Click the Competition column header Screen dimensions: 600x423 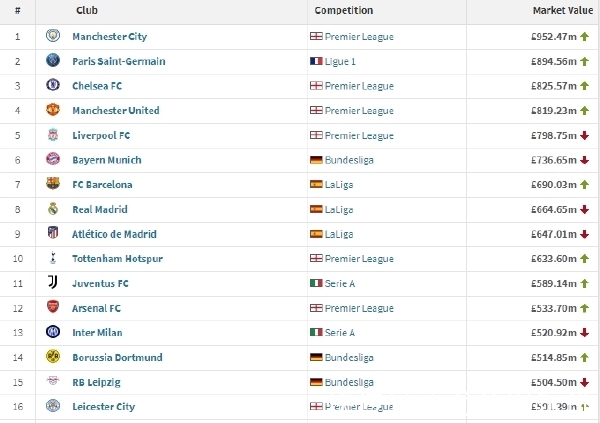tap(344, 10)
